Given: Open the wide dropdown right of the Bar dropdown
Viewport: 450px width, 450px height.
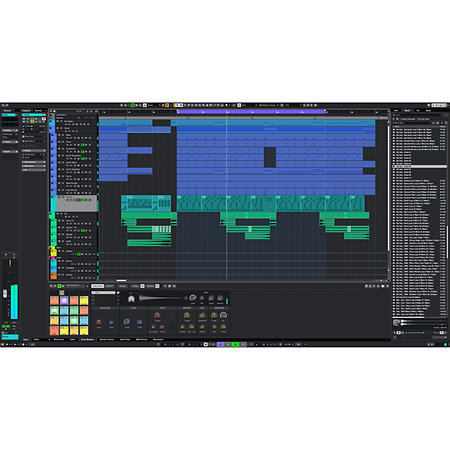Looking at the screenshot, I should pyautogui.click(x=268, y=105).
